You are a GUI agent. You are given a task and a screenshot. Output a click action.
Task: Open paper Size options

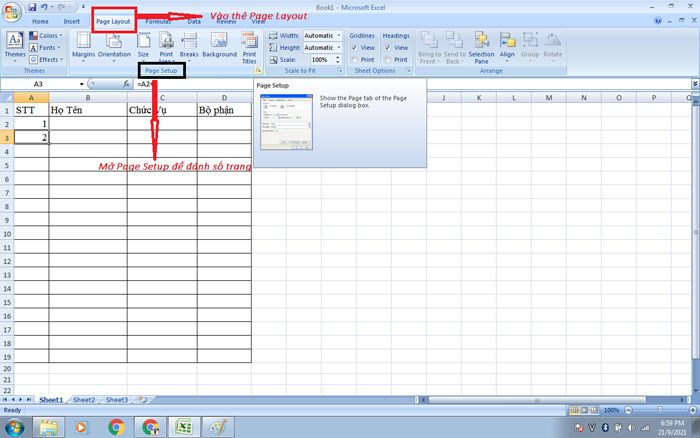pyautogui.click(x=143, y=47)
